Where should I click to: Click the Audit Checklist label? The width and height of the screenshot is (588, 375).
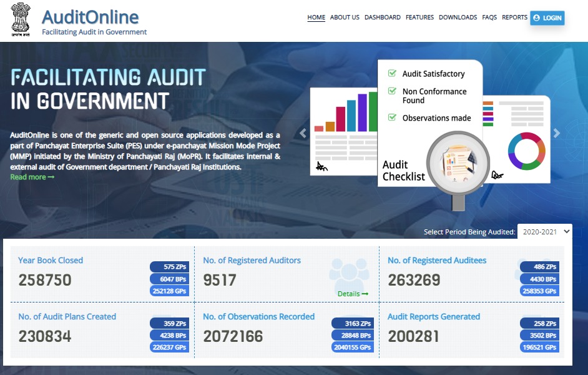404,171
